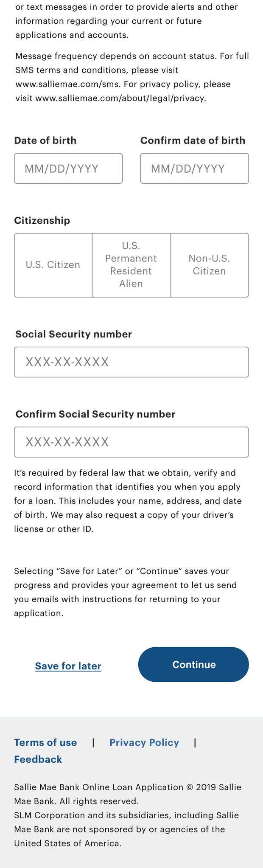The height and width of the screenshot is (868, 263).
Task: Open the Privacy Policy footer link
Action: pyautogui.click(x=144, y=742)
